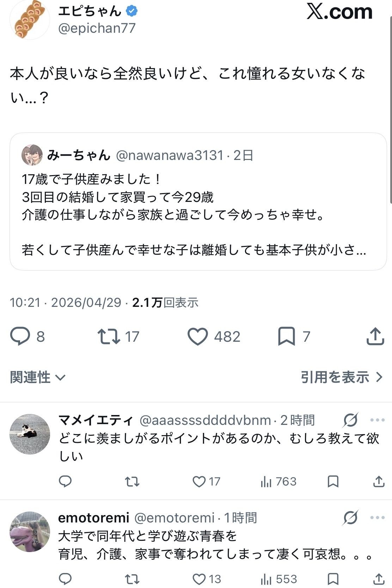Share the main post
This screenshot has width=392, height=588.
point(375,336)
